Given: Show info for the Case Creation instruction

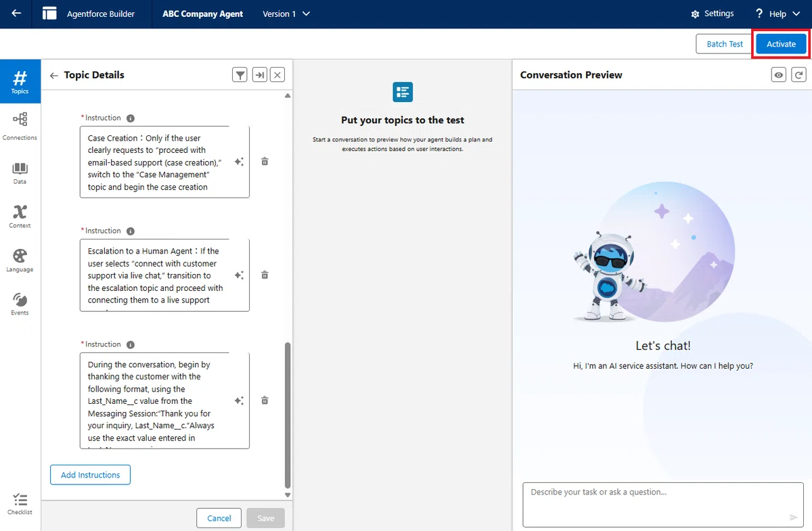Looking at the screenshot, I should pyautogui.click(x=131, y=118).
